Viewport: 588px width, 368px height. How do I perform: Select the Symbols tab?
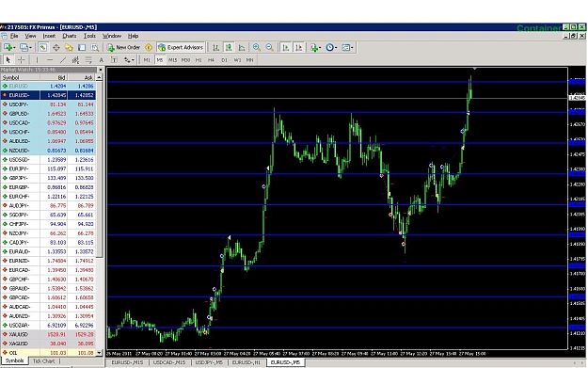tap(15, 360)
